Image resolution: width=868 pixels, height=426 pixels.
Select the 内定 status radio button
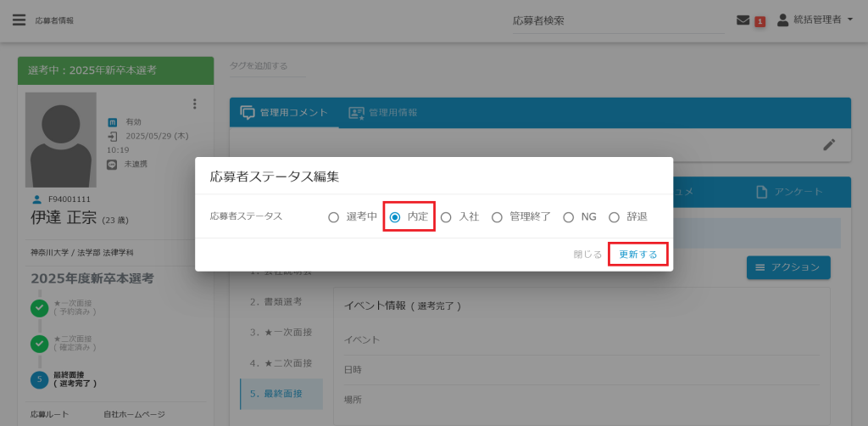(395, 217)
